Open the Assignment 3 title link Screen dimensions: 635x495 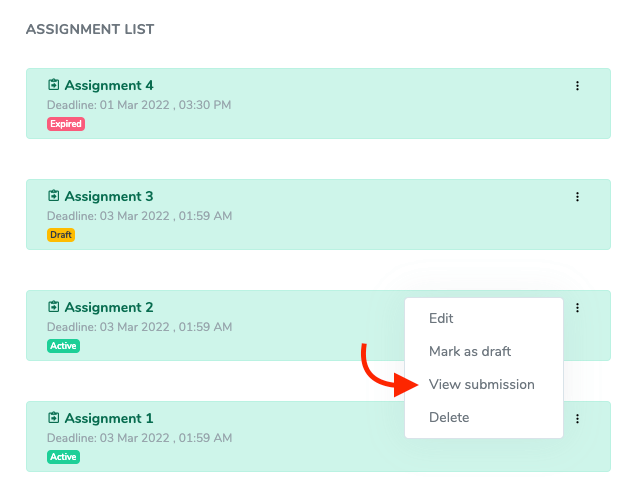tap(109, 197)
